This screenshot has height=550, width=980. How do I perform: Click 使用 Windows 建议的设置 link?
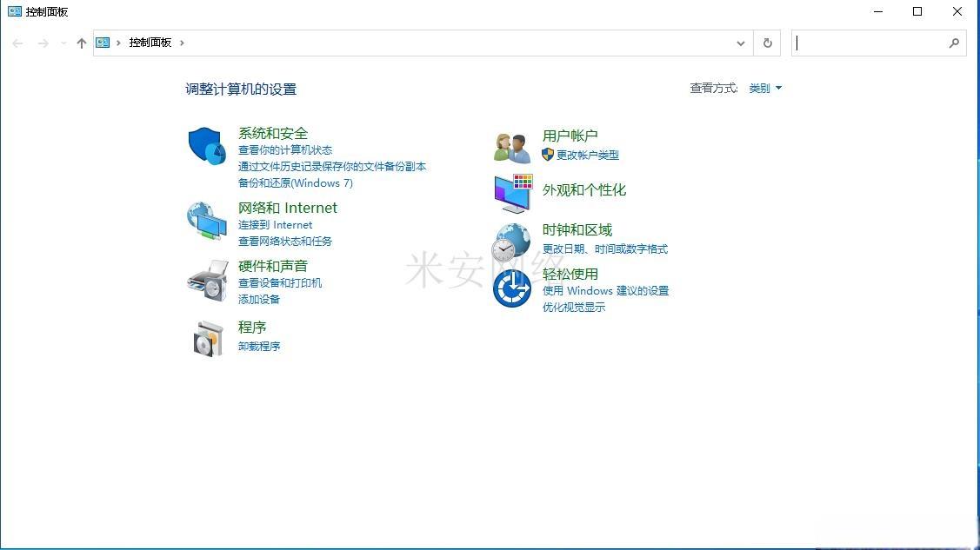(605, 291)
